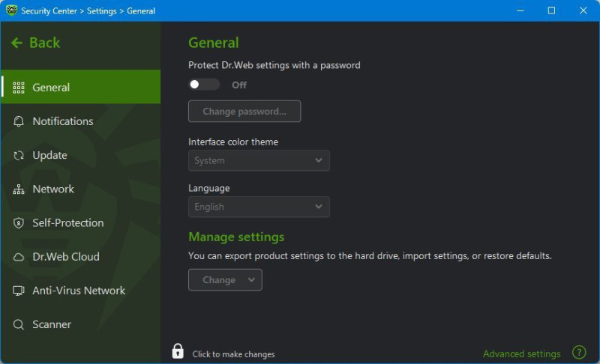The image size is (600, 364).
Task: Click the Dr.Web spider logo in title bar
Action: (11, 10)
